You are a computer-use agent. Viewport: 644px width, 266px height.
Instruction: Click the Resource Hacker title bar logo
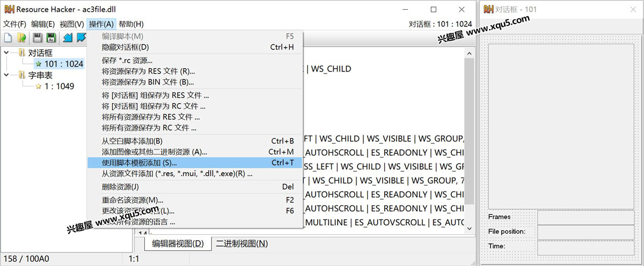point(8,9)
